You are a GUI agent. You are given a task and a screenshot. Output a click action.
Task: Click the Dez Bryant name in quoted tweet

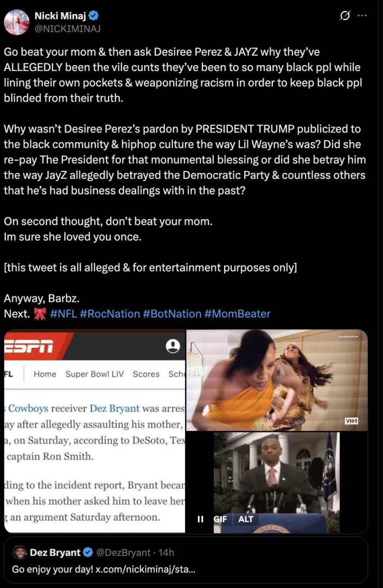55,552
